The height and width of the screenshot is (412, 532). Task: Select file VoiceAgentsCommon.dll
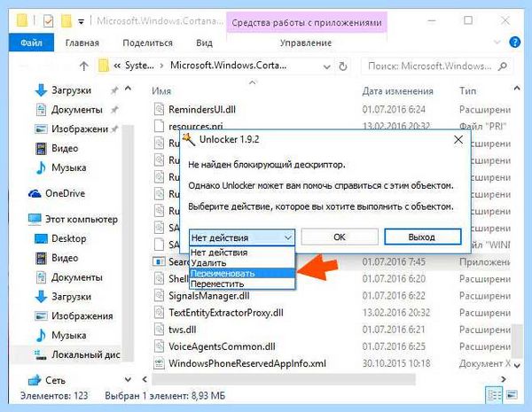pyautogui.click(x=222, y=346)
